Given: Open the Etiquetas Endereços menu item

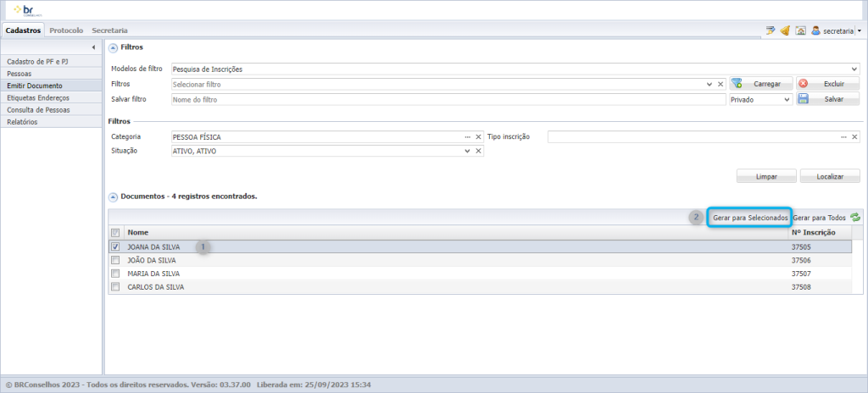Looking at the screenshot, I should (x=51, y=98).
